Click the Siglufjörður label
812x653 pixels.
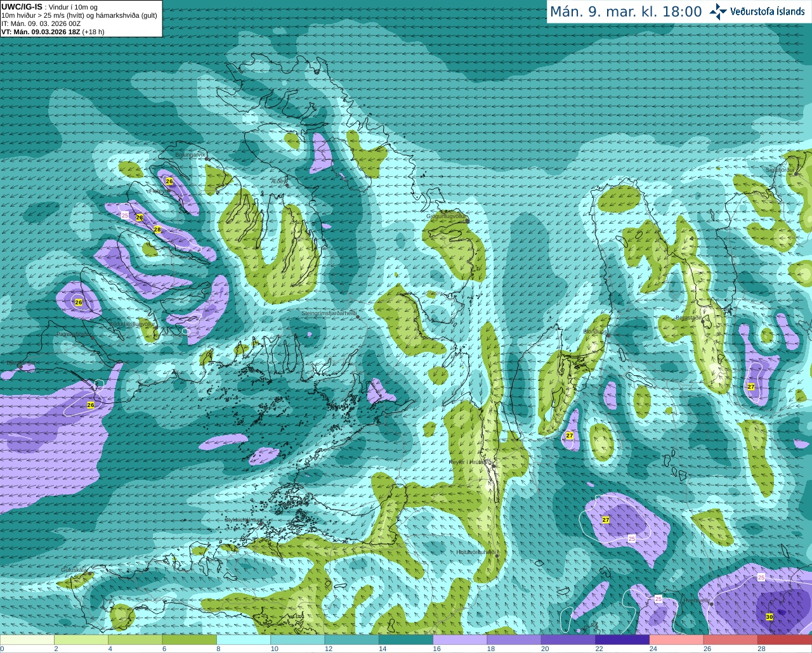780,170
